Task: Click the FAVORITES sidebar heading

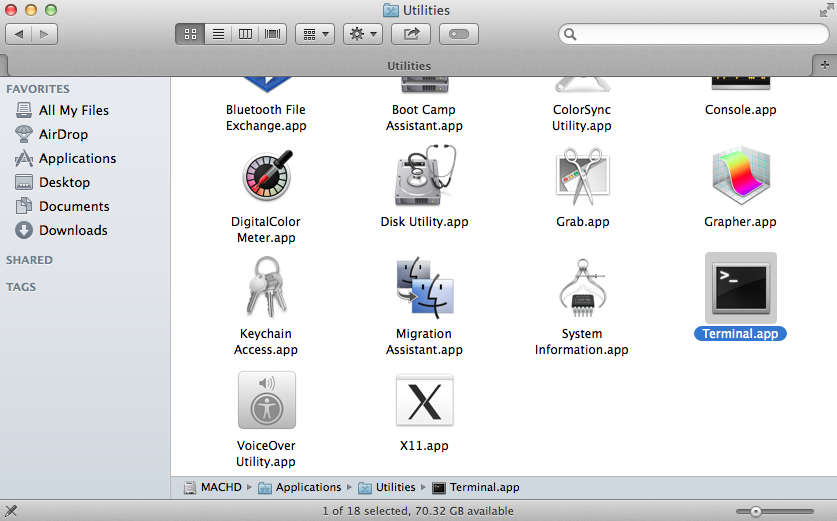Action: tap(38, 89)
